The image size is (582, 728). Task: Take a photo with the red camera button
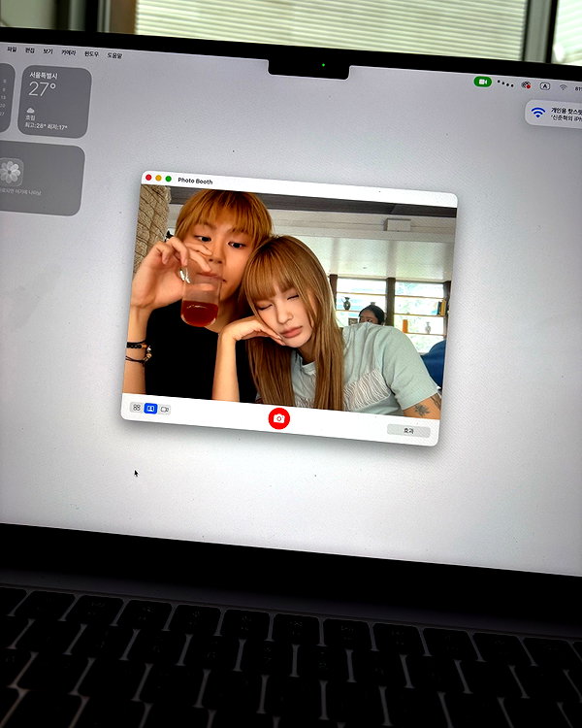(279, 418)
